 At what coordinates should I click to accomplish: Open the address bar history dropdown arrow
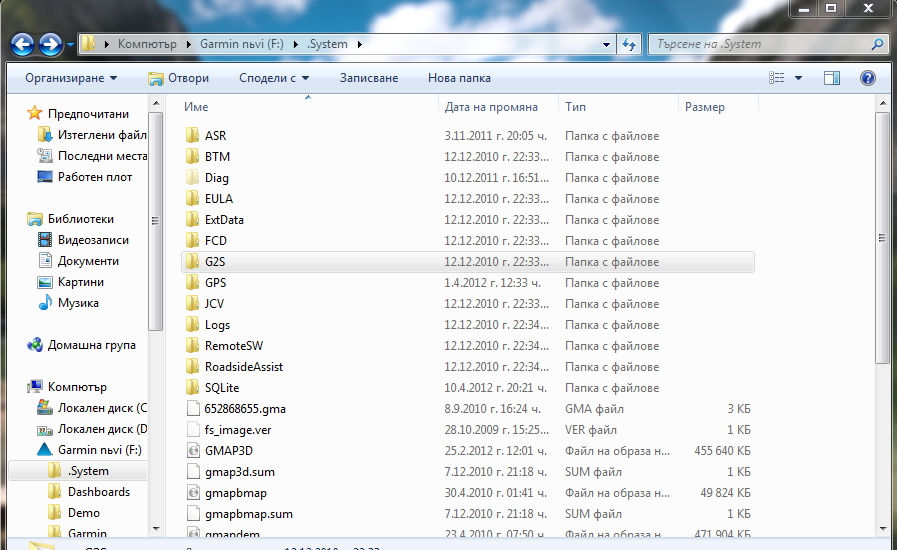pyautogui.click(x=606, y=44)
